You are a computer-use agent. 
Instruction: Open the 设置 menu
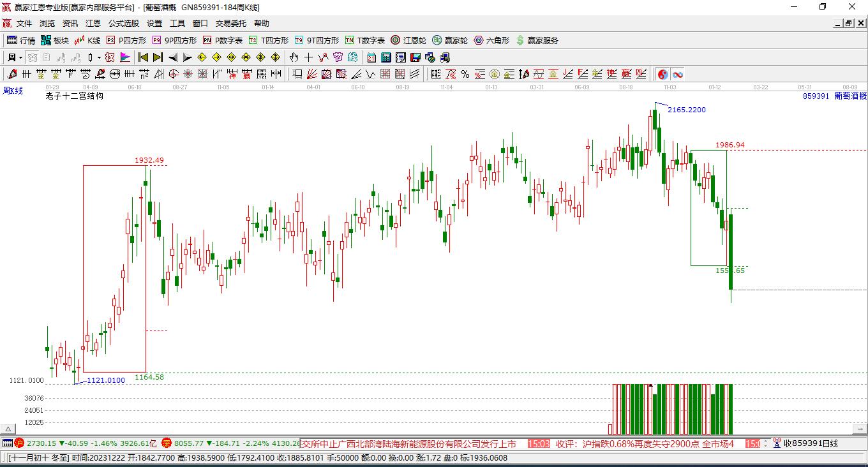(x=154, y=24)
